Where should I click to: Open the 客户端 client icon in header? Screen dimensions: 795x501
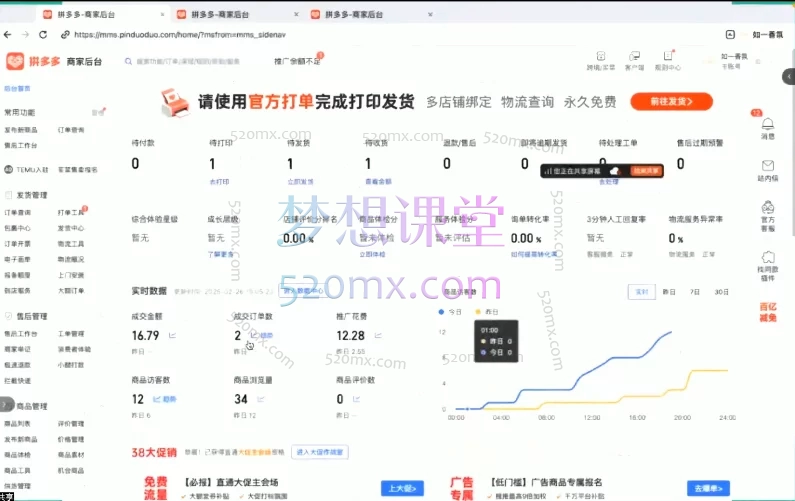point(634,56)
